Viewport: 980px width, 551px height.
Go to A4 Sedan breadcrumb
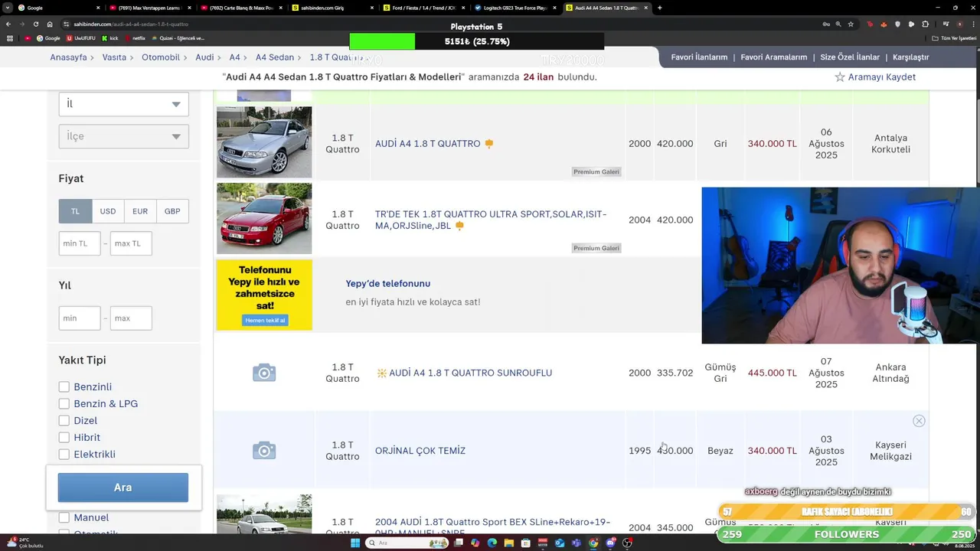275,57
